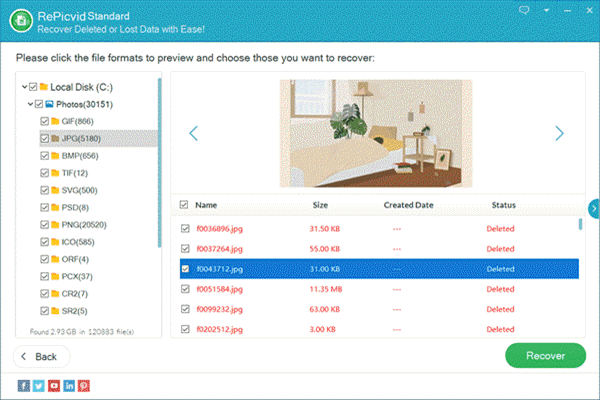Sort by Created Date column header
This screenshot has height=400, width=600.
point(408,205)
